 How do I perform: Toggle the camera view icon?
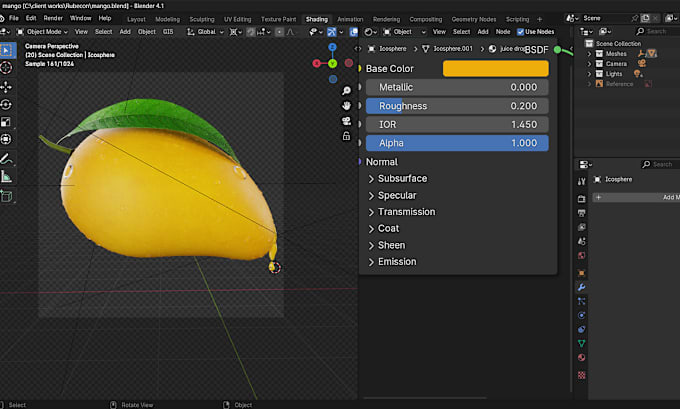click(x=346, y=121)
